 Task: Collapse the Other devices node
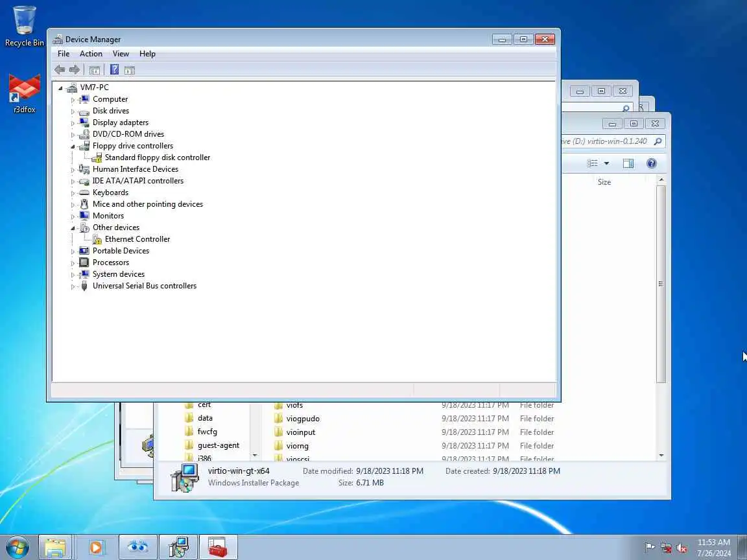pyautogui.click(x=73, y=228)
